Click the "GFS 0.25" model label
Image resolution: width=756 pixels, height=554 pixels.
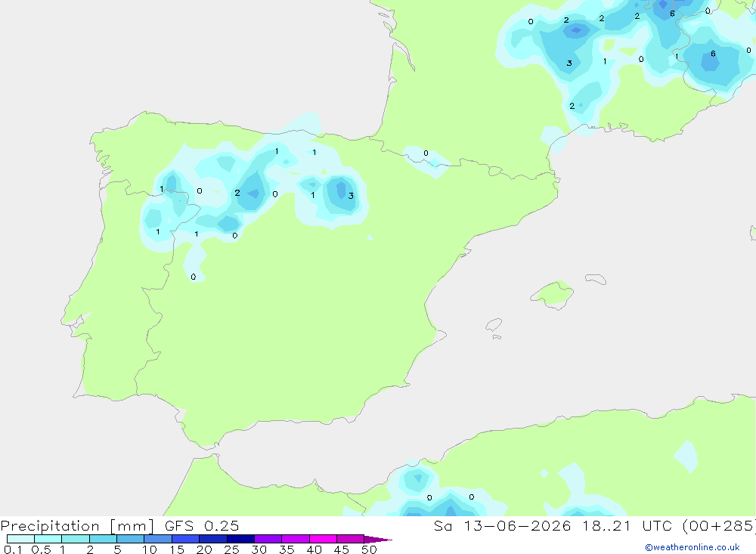click(202, 526)
